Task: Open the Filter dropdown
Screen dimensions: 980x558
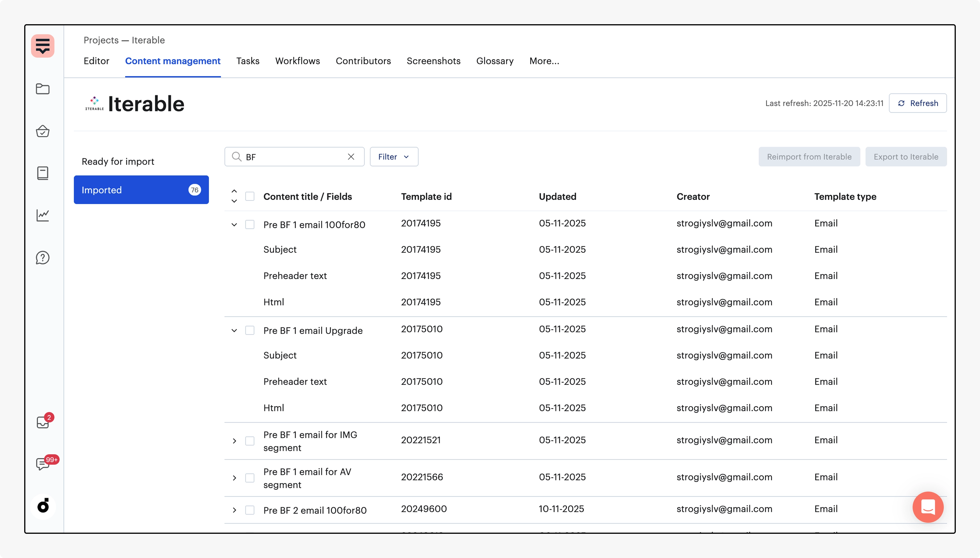Action: 394,157
